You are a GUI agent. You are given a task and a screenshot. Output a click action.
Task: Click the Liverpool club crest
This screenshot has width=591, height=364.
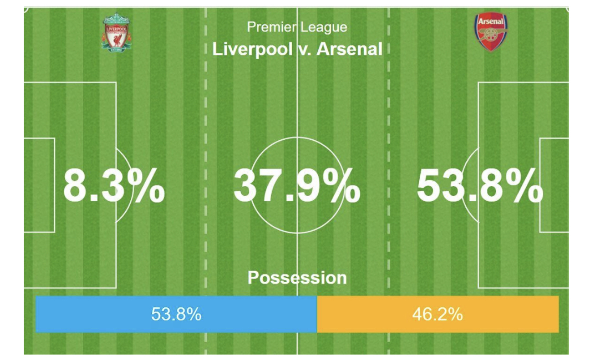tap(116, 32)
